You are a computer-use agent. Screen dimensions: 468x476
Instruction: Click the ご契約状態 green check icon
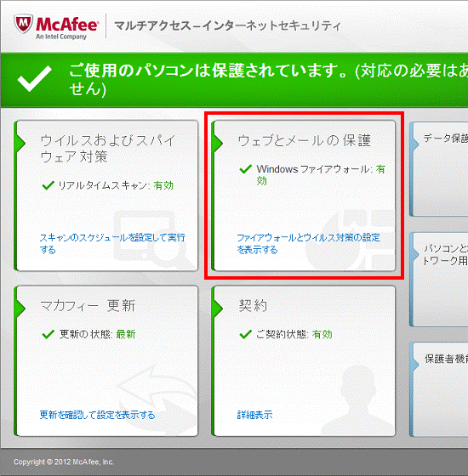pos(246,334)
